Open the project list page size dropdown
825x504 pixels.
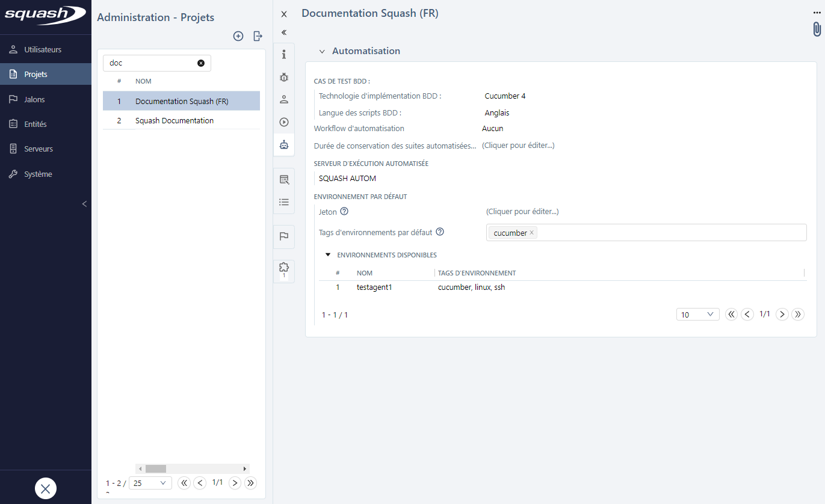tap(150, 483)
